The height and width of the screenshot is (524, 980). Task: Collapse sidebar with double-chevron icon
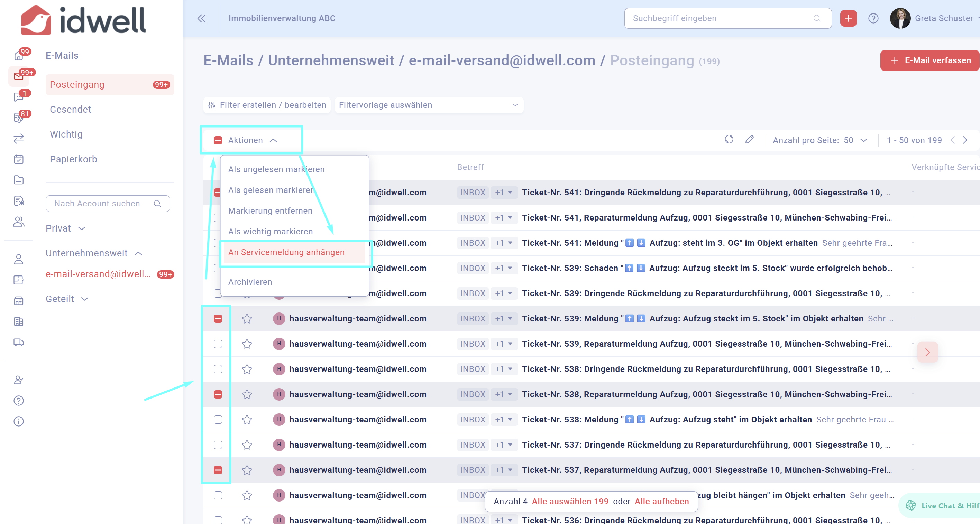[201, 18]
